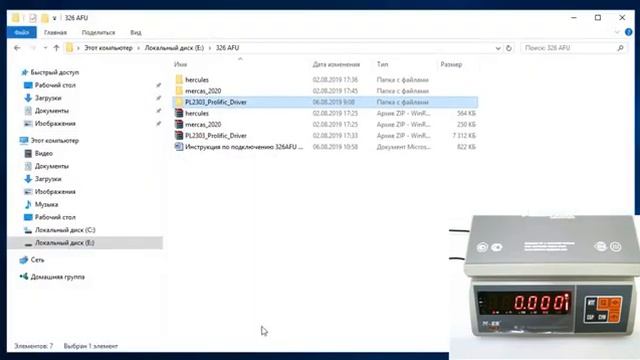Viewport: 640px width, 360px height.
Task: Switch to the Вид ribbon tab
Action: pyautogui.click(x=136, y=32)
